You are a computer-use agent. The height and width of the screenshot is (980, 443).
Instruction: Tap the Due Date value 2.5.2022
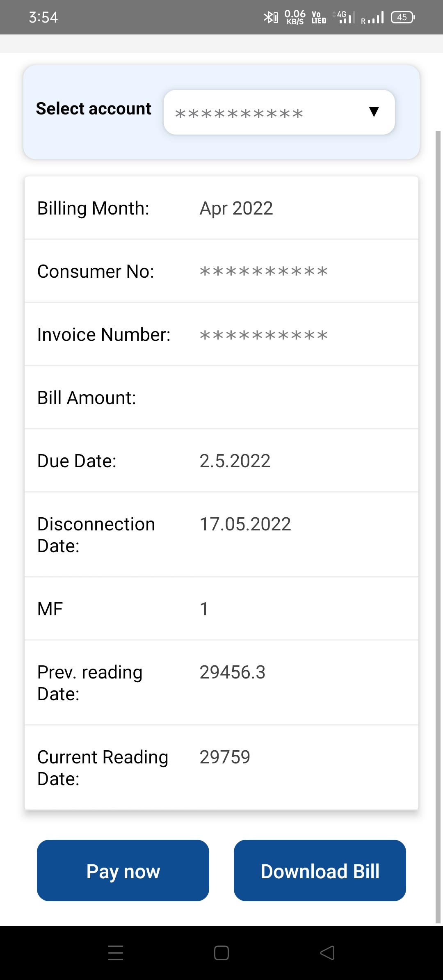(235, 461)
